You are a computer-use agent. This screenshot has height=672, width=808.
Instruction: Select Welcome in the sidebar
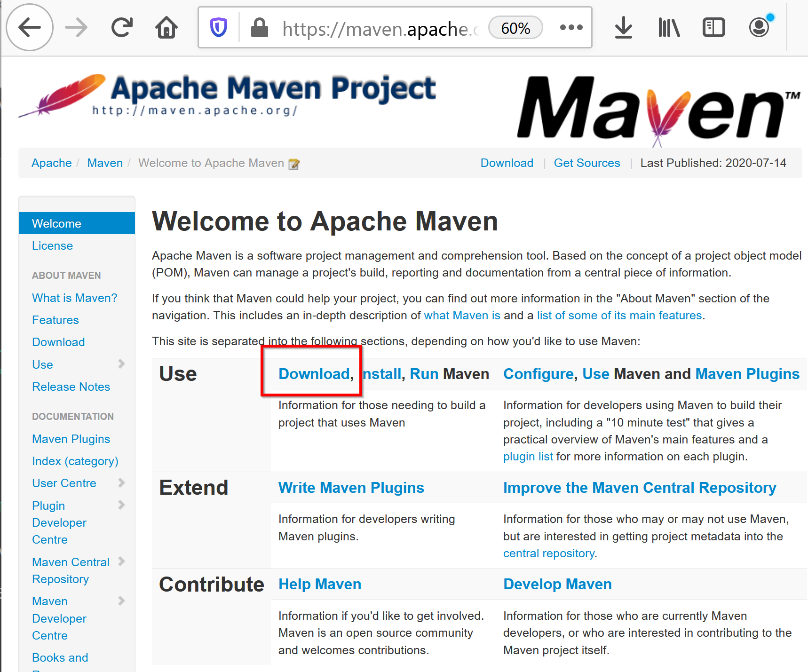(77, 223)
